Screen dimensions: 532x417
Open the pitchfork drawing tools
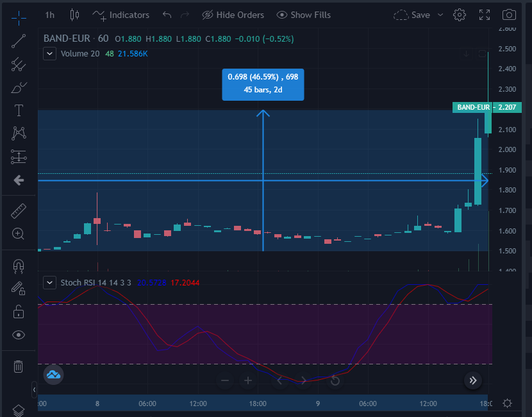click(19, 64)
